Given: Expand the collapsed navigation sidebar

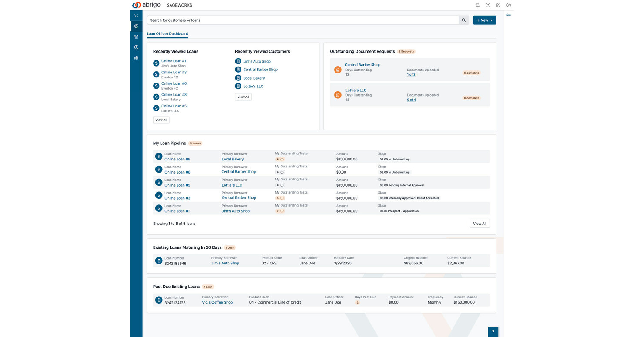Looking at the screenshot, I should (x=136, y=15).
